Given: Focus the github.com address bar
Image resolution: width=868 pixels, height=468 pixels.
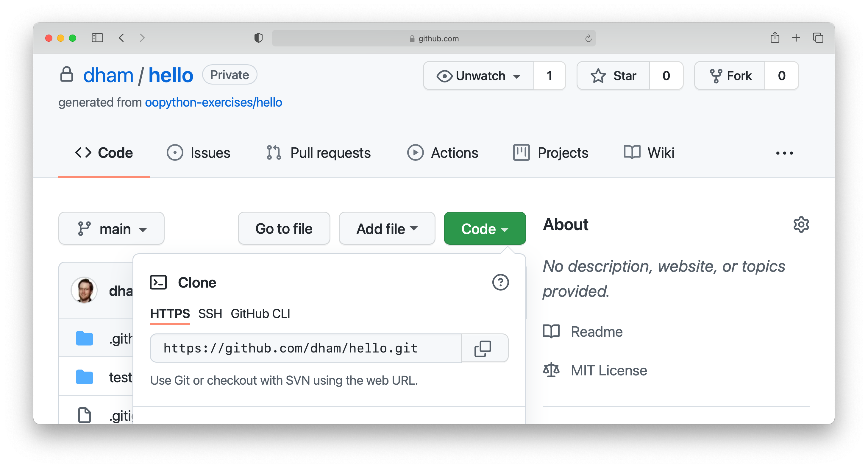Looking at the screenshot, I should [434, 38].
